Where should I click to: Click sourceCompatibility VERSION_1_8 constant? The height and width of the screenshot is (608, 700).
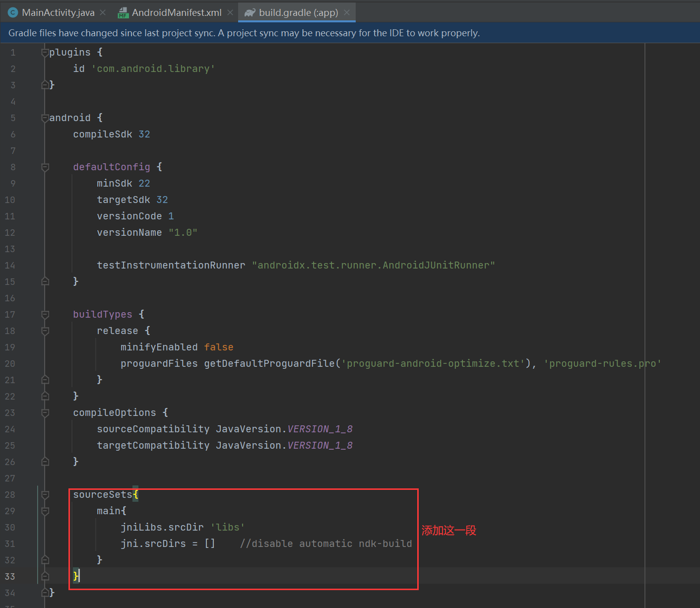click(320, 429)
